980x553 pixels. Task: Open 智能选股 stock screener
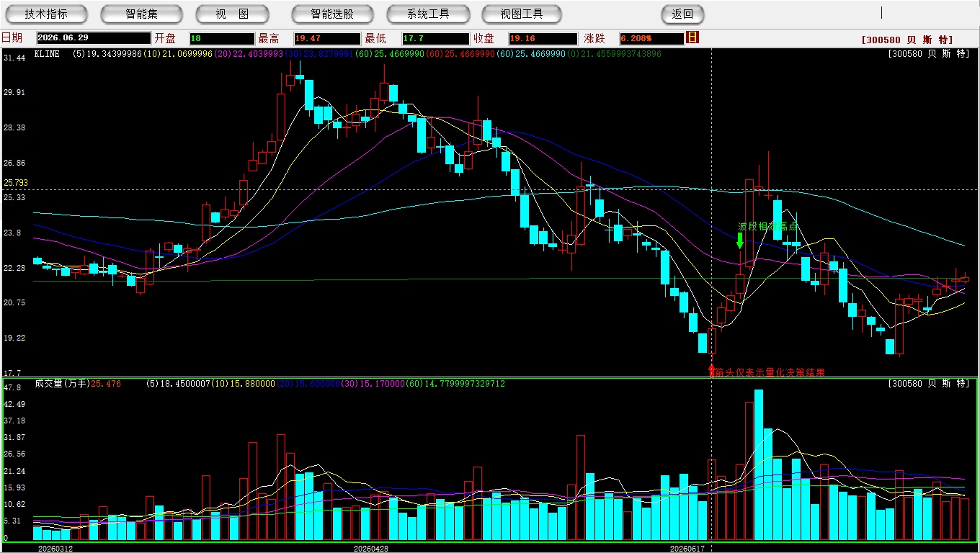click(x=332, y=14)
